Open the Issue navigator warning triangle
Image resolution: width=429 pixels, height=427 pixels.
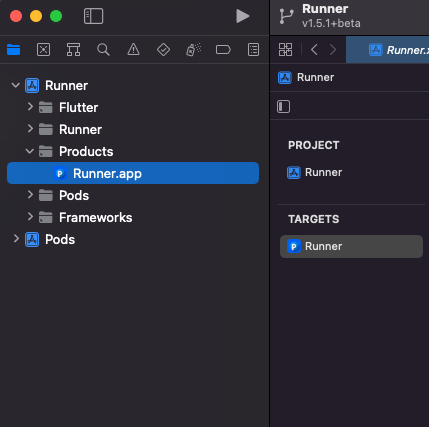(x=133, y=50)
